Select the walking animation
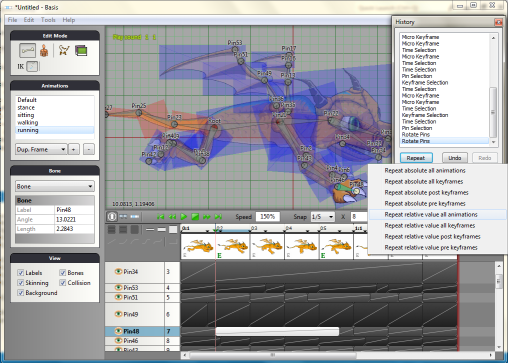508x363 pixels. tap(55, 122)
